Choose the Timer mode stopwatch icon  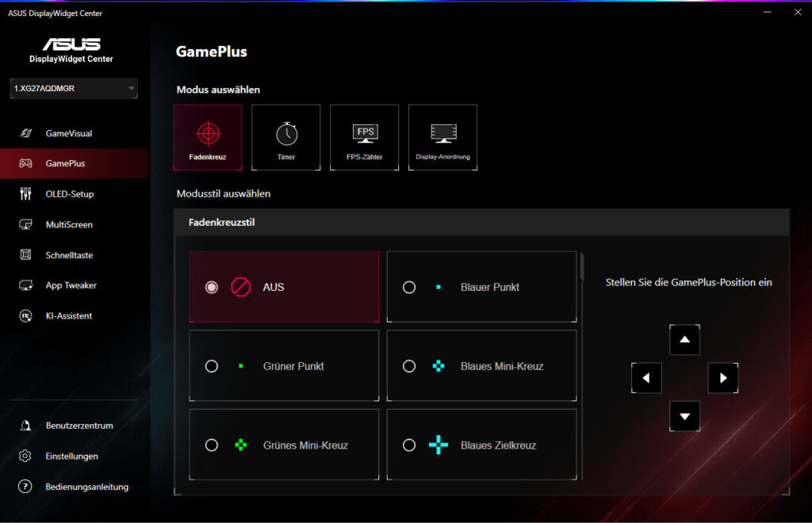[285, 137]
